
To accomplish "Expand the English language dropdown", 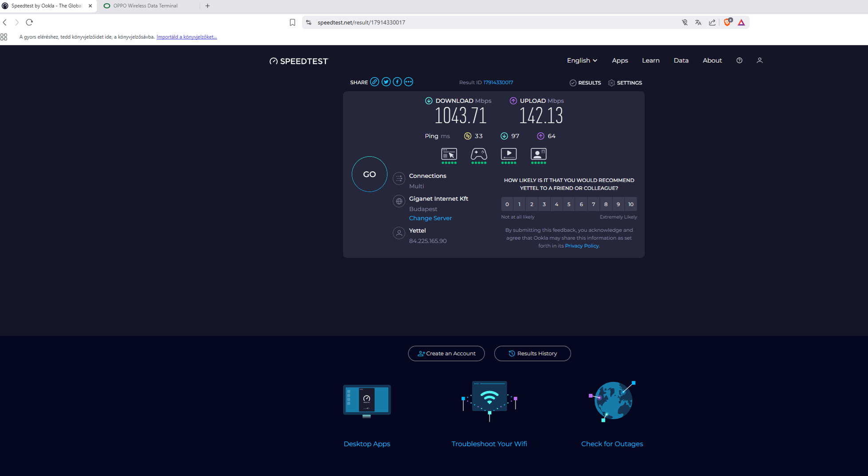I will [582, 60].
